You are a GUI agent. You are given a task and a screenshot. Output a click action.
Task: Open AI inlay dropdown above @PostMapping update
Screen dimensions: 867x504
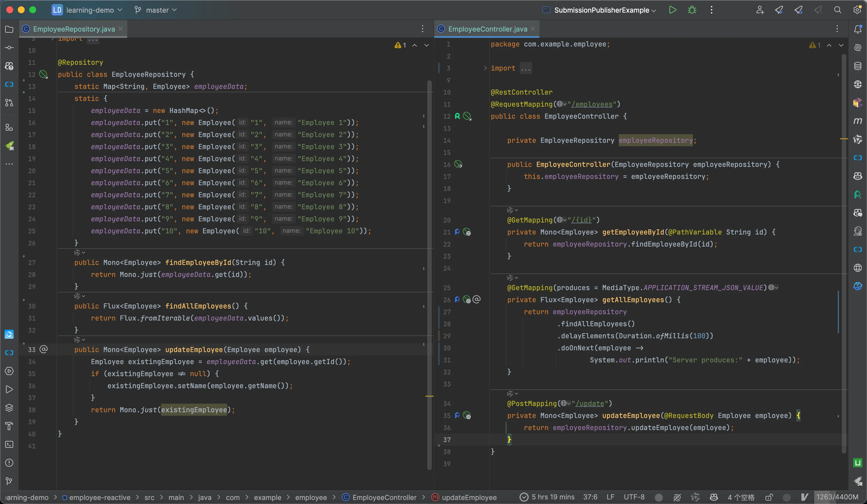[512, 393]
